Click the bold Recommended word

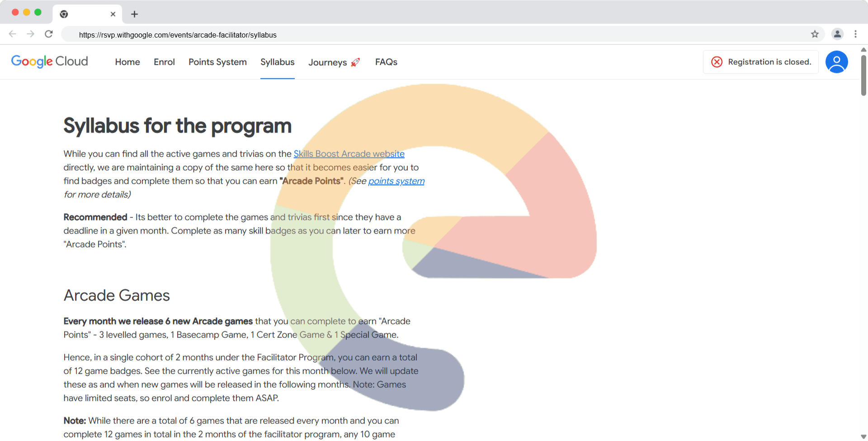click(x=95, y=217)
